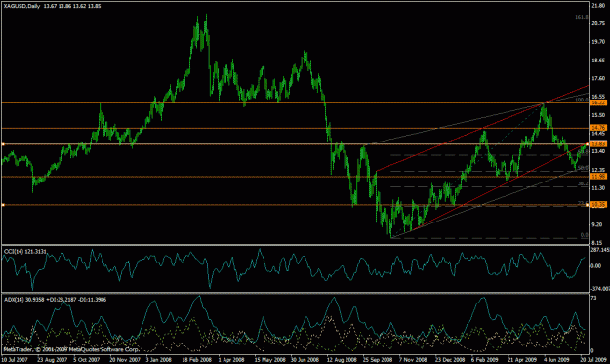Click the 6 Feb 2009 date label
The image size is (610, 364).
click(x=485, y=360)
